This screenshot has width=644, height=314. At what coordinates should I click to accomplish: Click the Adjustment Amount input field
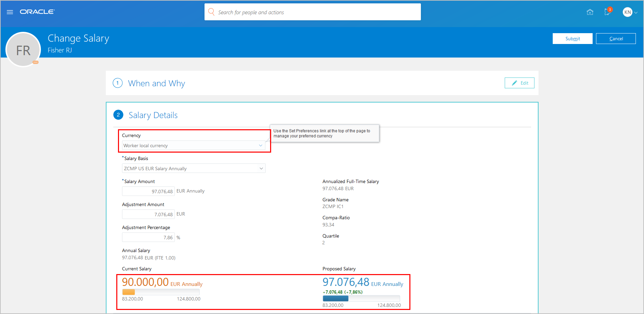point(148,214)
